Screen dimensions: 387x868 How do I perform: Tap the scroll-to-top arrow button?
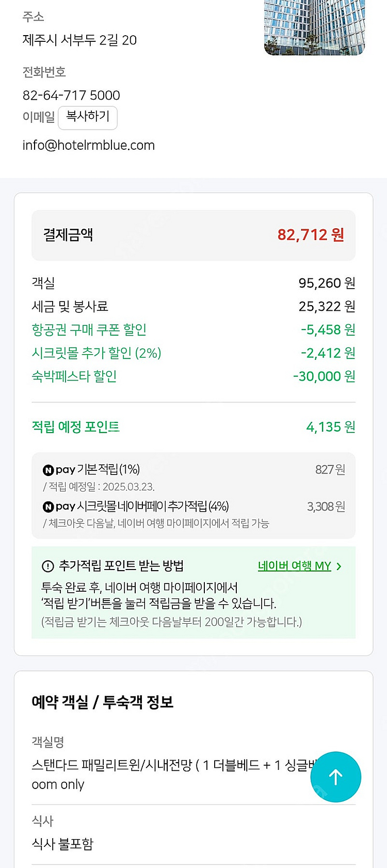point(335,777)
